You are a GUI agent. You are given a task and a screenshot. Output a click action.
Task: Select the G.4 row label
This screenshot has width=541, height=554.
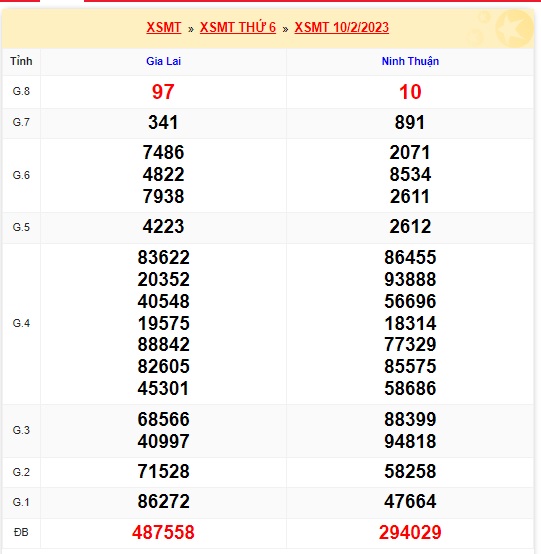[x=21, y=323]
